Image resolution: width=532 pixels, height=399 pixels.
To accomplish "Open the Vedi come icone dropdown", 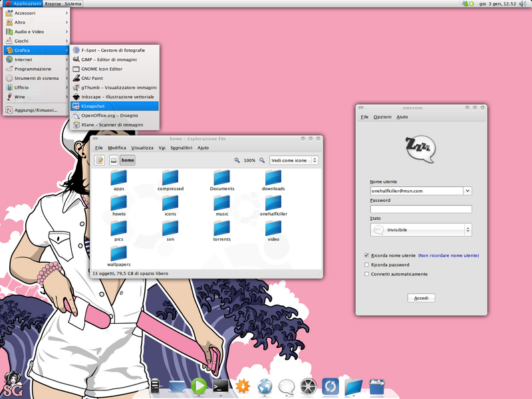I will (294, 160).
